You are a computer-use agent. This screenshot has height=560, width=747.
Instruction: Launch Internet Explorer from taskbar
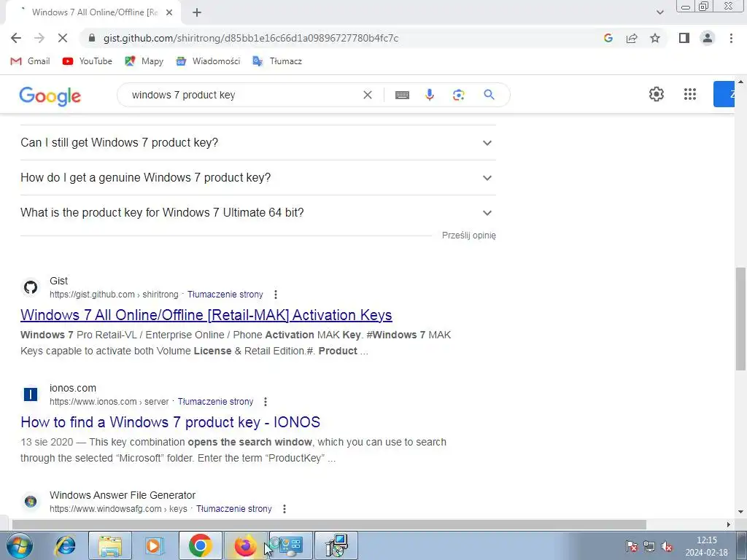65,545
